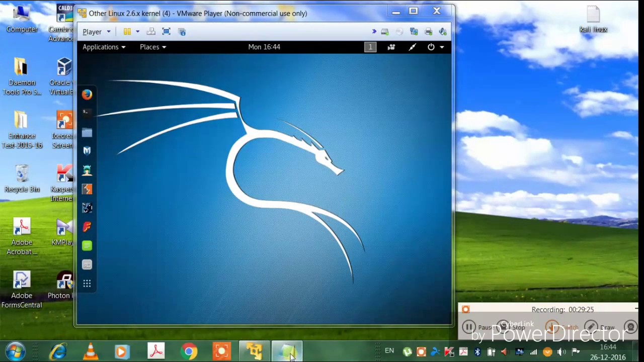644x362 pixels.
Task: Open the Kali Places menu
Action: click(x=153, y=47)
